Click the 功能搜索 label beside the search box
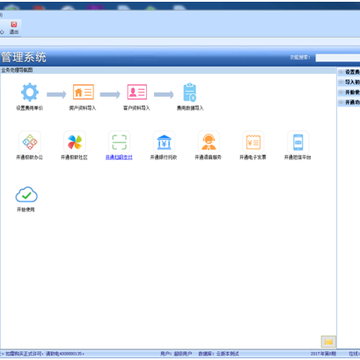The width and height of the screenshot is (360, 360). 300,58
